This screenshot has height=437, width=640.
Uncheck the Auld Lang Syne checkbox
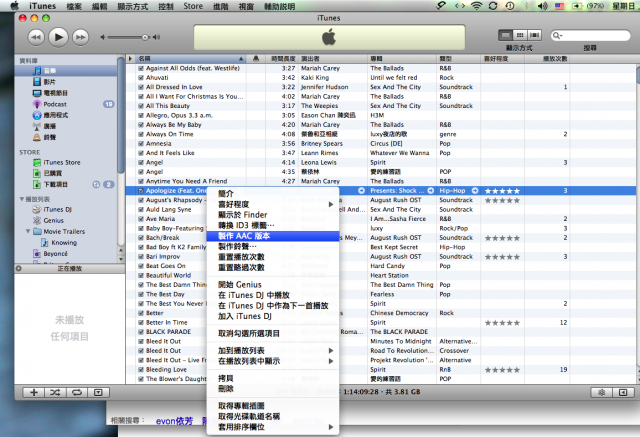click(141, 210)
